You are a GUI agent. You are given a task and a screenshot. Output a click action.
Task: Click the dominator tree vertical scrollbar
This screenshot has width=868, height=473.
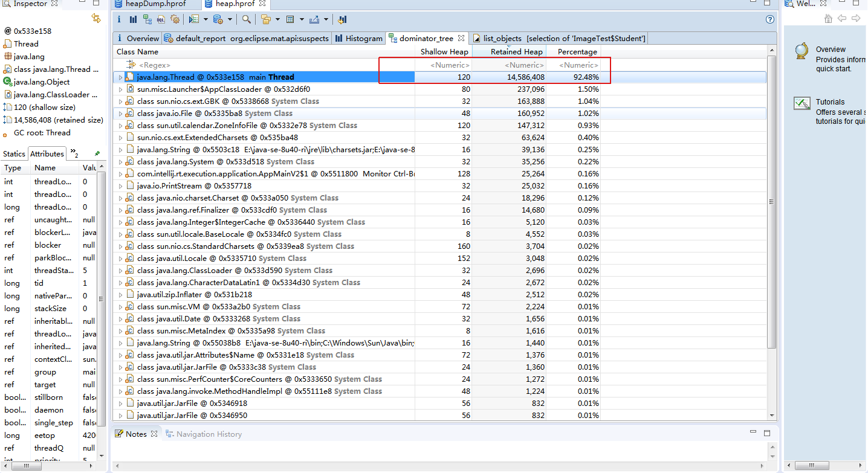(x=771, y=202)
